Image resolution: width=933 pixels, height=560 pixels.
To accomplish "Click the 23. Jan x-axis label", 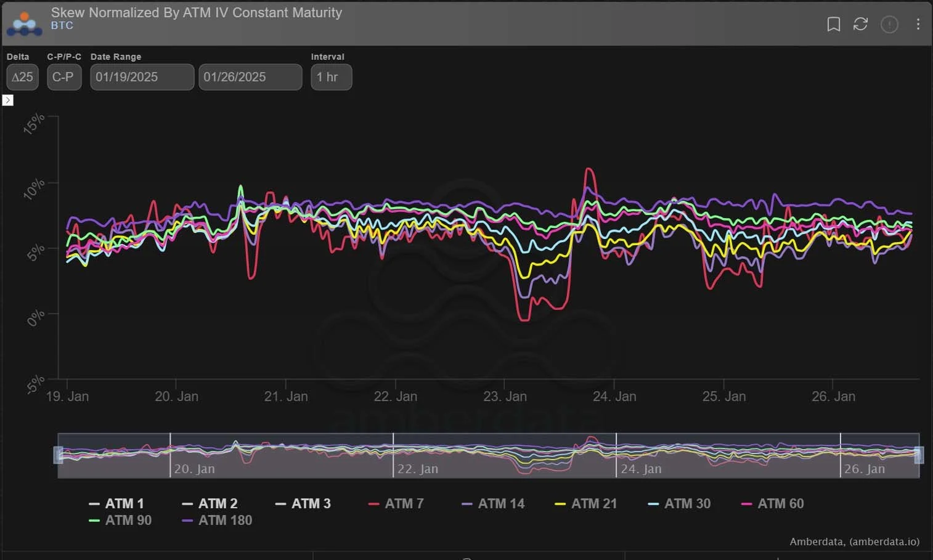I will (505, 396).
